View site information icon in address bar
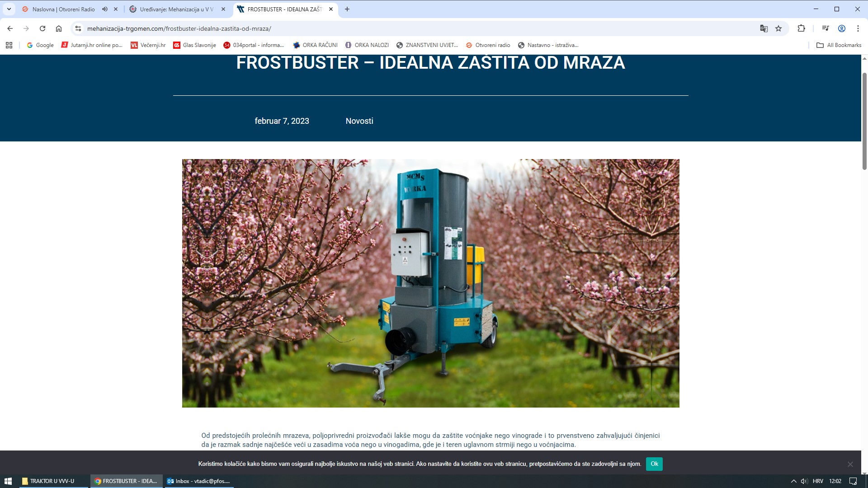Viewport: 868px width, 488px height. (78, 28)
